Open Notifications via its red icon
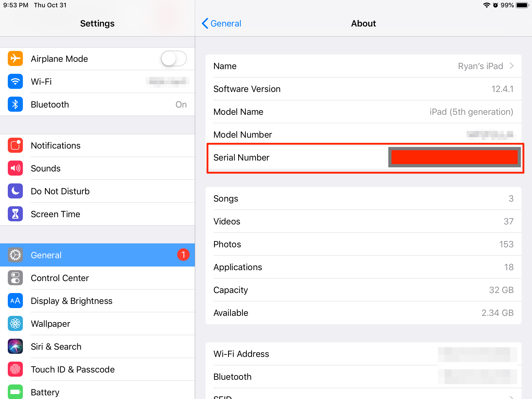Image resolution: width=532 pixels, height=399 pixels. 15,145
